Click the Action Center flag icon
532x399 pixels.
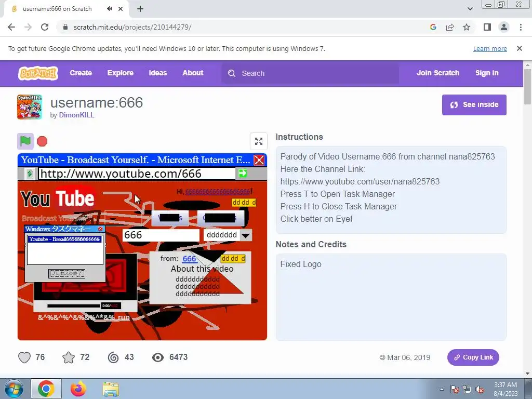454,390
